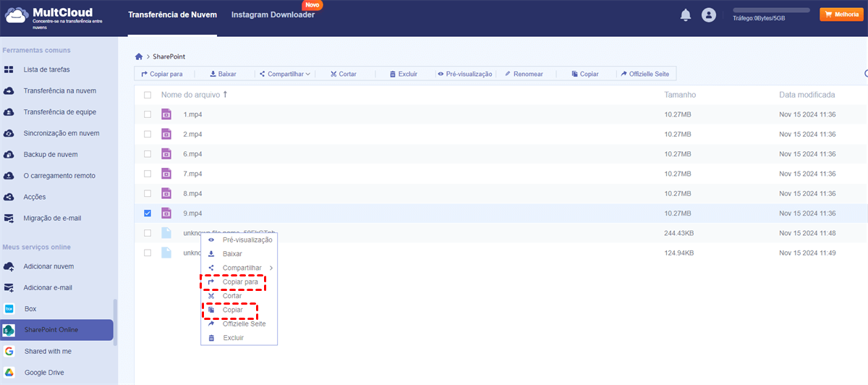This screenshot has height=385, width=868.
Task: Switch to Transferência de Nuvem tab
Action: tap(172, 14)
